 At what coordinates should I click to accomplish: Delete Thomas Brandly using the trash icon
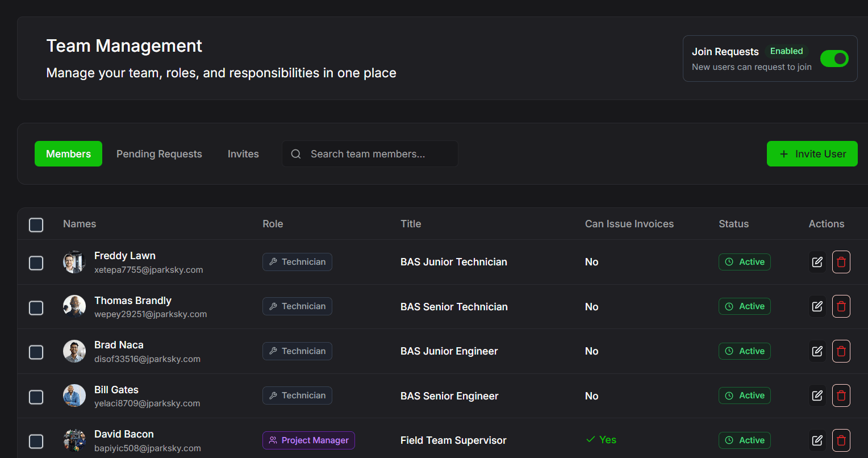841,307
